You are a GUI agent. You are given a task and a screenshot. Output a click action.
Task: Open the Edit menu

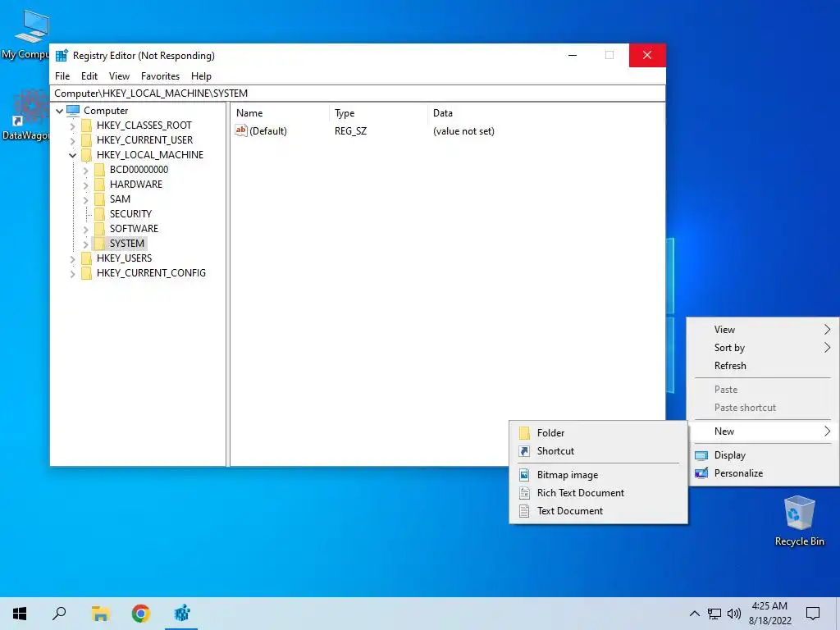(x=89, y=76)
